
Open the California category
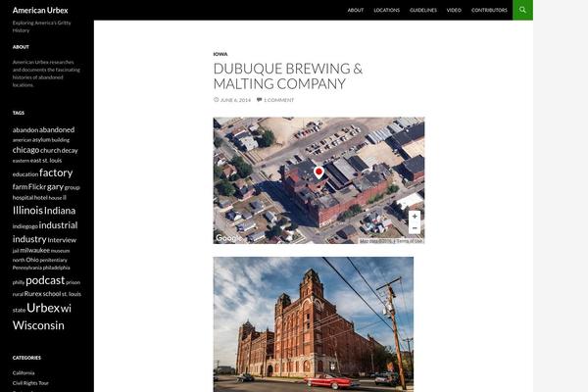click(x=24, y=372)
